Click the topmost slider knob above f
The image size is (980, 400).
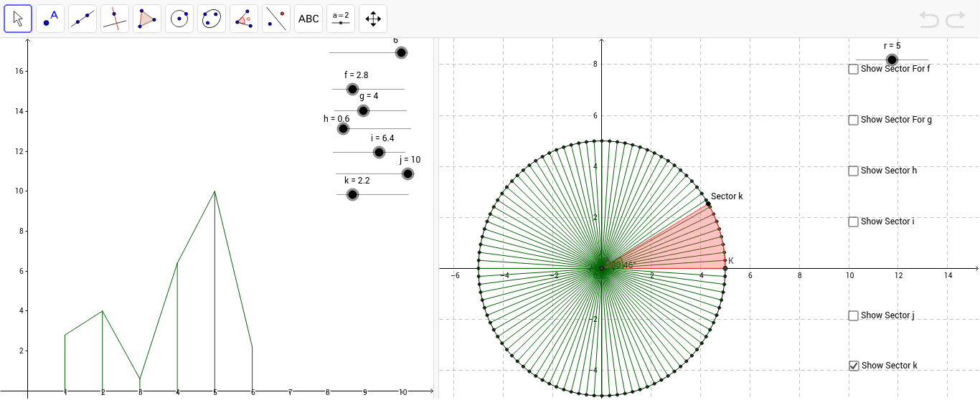[401, 52]
